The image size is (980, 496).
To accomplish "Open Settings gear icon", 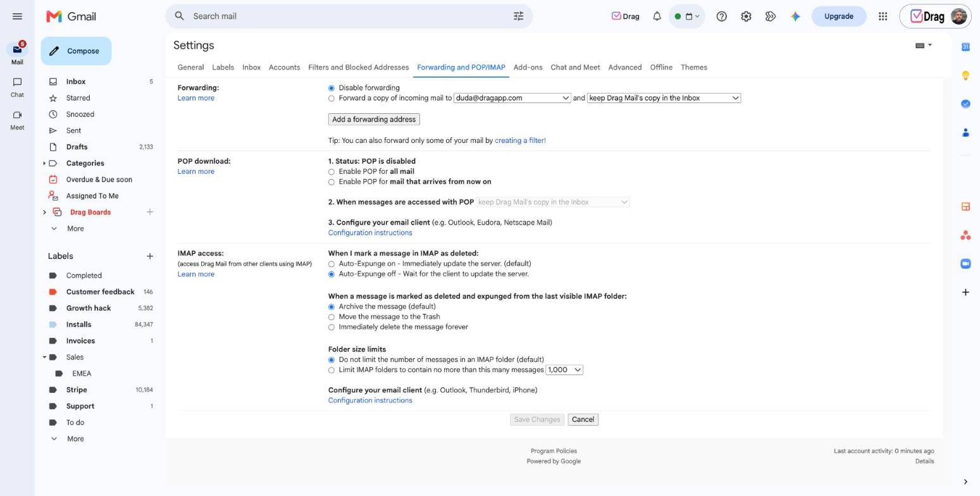I will 746,16.
